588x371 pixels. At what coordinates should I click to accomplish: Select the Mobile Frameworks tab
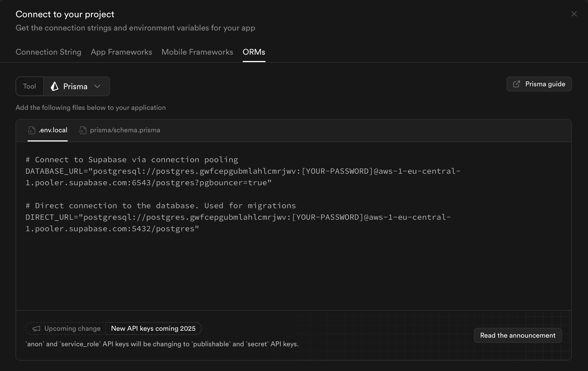coord(197,52)
